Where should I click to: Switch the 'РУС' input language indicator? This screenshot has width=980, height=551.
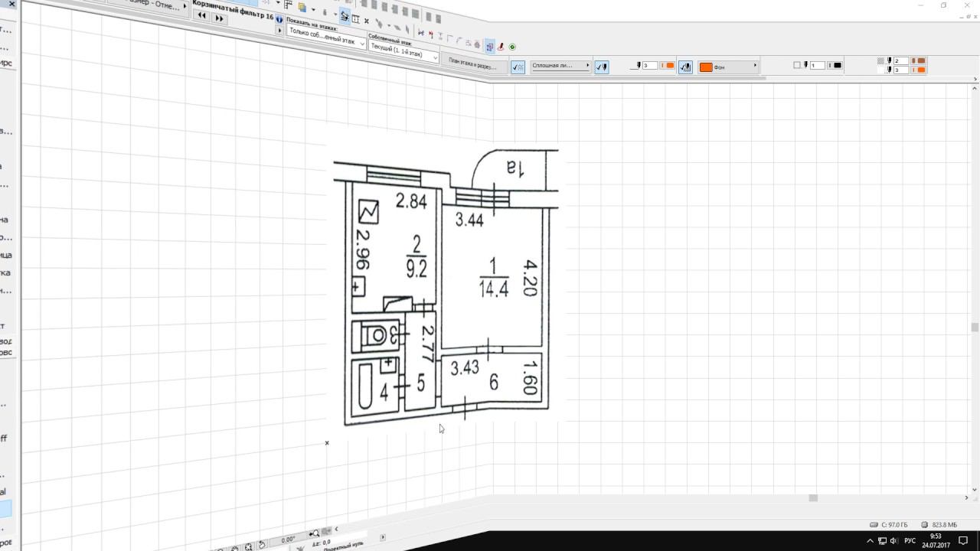[x=910, y=541]
